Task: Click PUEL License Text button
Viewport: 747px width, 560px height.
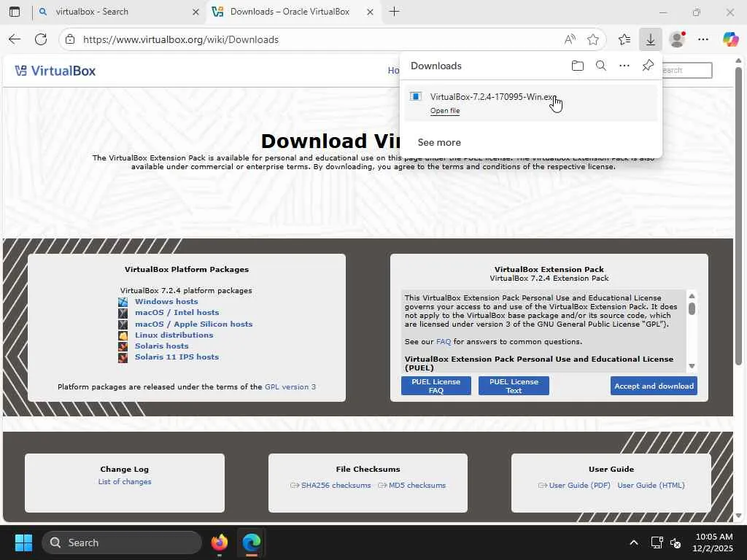Action: 514,386
